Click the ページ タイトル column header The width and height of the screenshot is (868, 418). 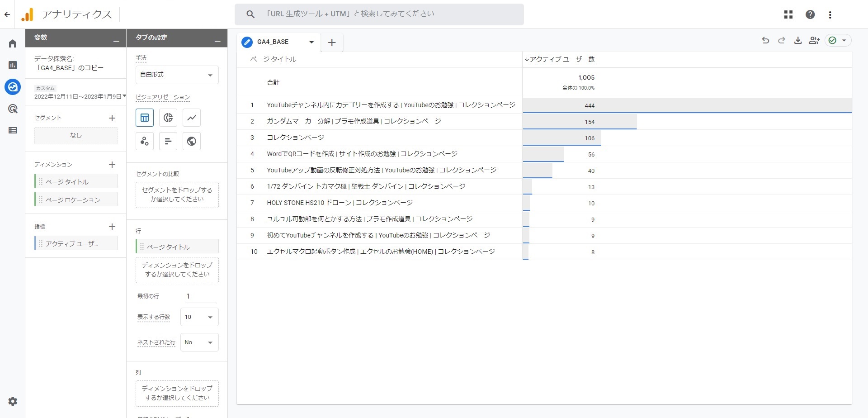pyautogui.click(x=274, y=59)
